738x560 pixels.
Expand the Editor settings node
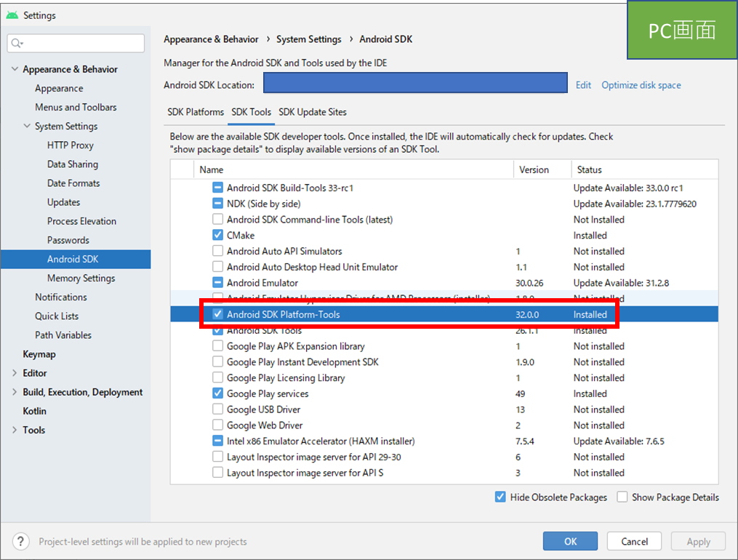[x=15, y=372]
